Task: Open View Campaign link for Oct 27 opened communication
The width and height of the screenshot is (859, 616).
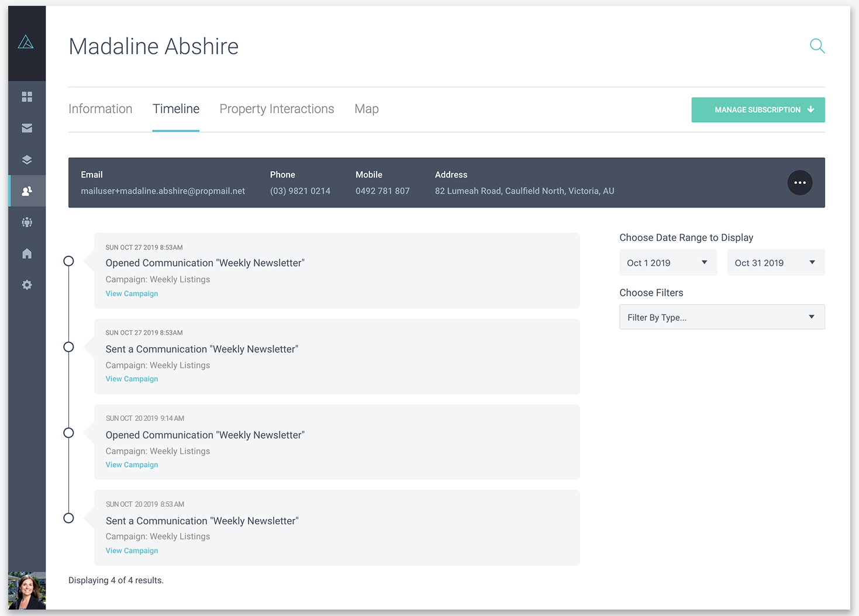Action: click(x=132, y=293)
